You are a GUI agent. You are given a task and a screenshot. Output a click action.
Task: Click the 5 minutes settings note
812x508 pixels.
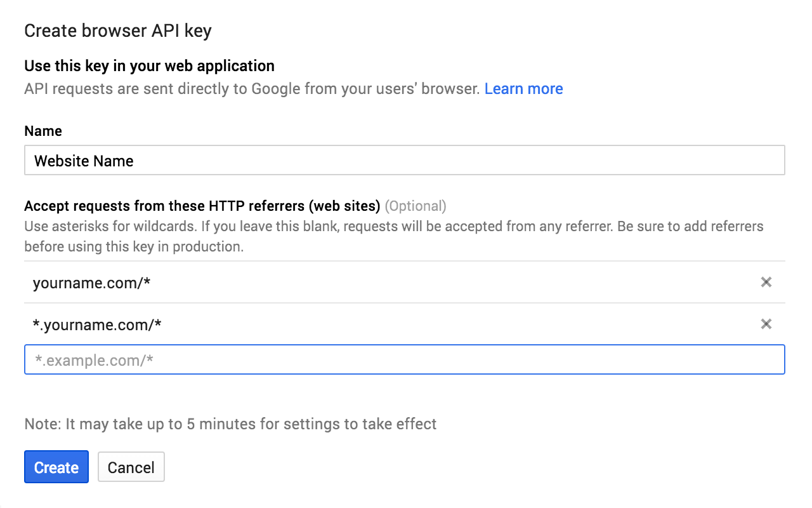tap(230, 424)
